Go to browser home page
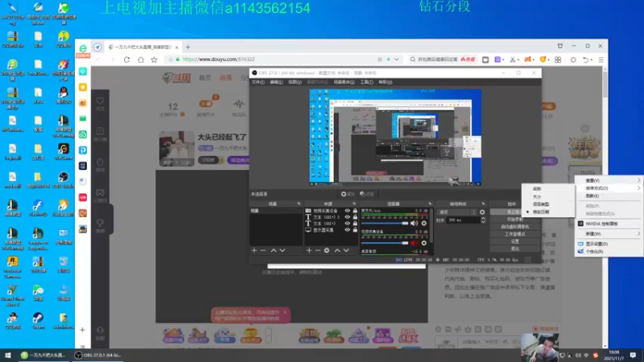Screen dimensions: 644x362 click(141, 60)
